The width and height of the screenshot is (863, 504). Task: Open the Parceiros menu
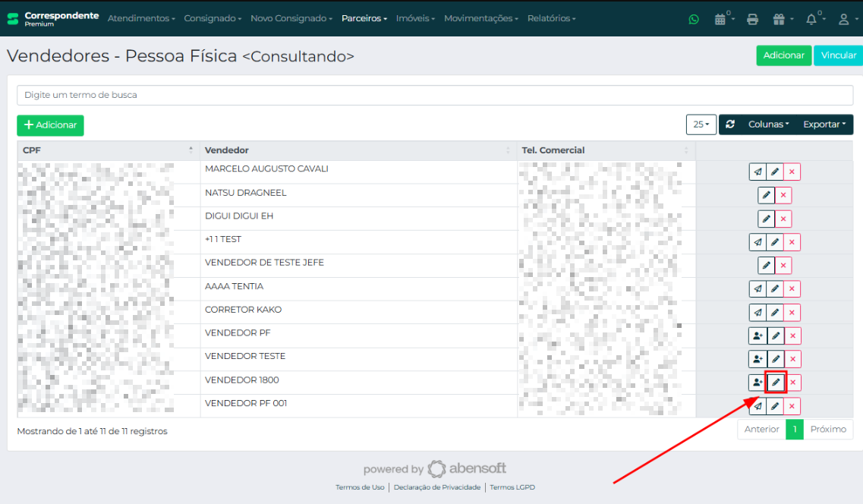pos(364,18)
